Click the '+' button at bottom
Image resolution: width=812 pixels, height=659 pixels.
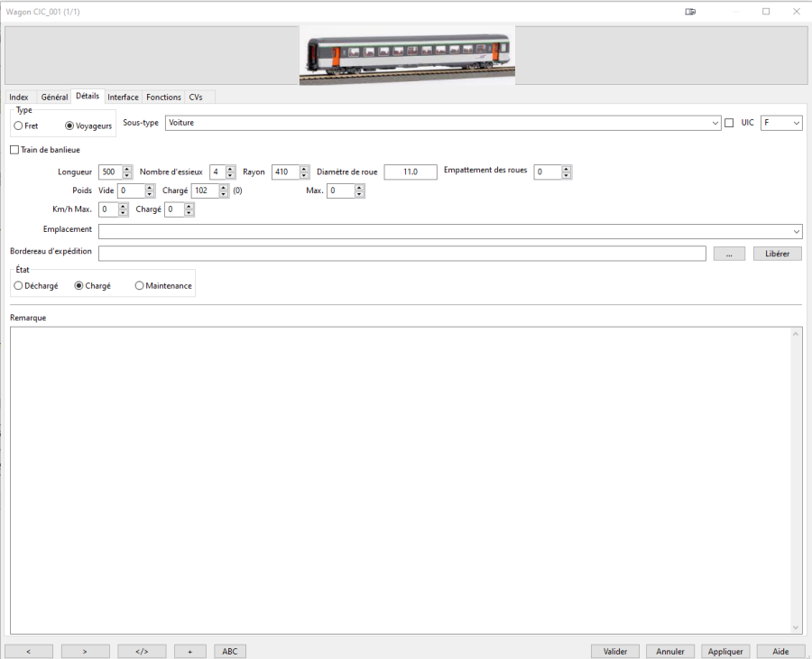[x=189, y=651]
